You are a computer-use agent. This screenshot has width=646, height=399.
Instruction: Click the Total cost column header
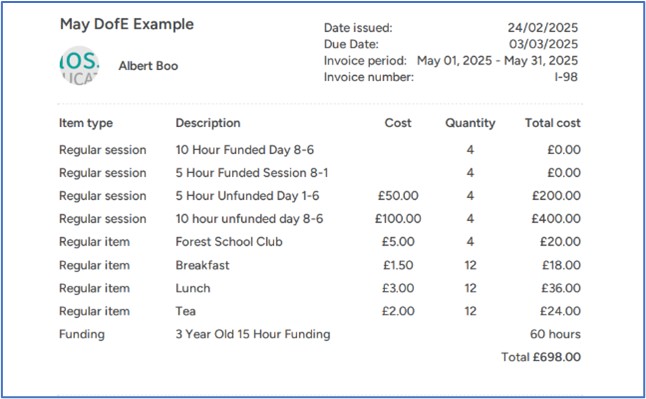coord(552,123)
